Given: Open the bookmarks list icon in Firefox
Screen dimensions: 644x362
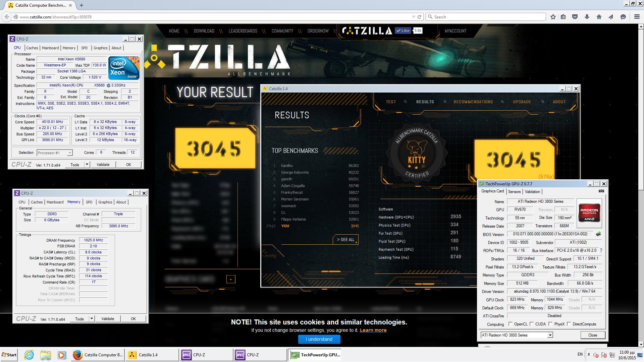Looking at the screenshot, I should point(563,17).
